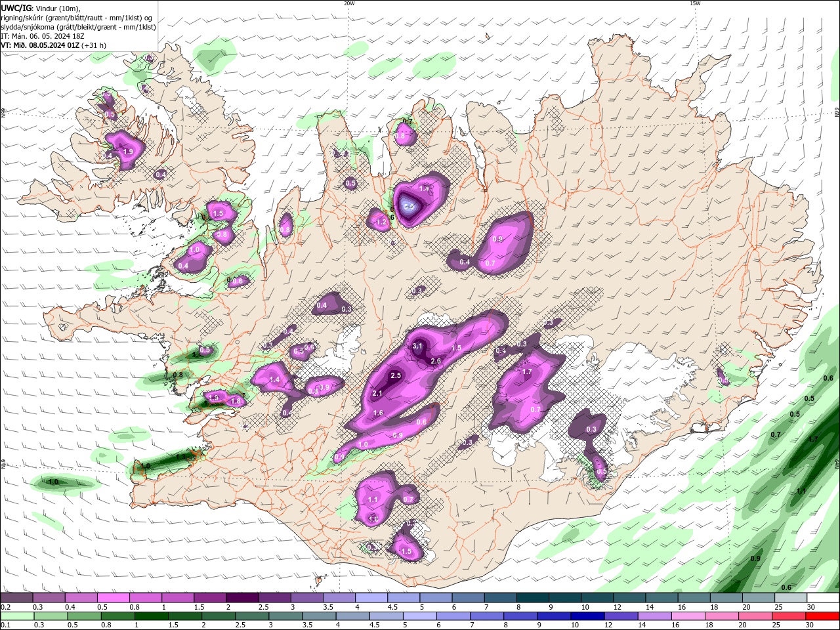Viewport: 840px width, 630px height.
Task: Select the snow legend swatch labeled 12
Action: click(630, 598)
